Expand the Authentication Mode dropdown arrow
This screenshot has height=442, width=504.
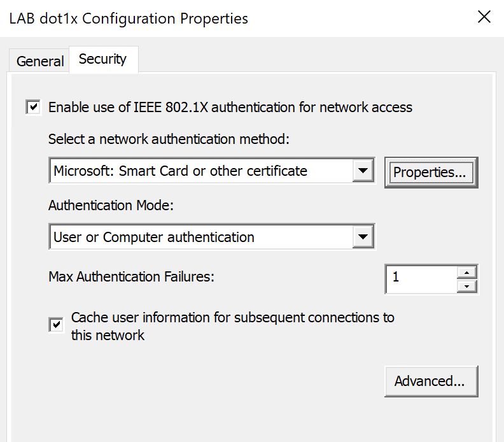[x=363, y=238]
